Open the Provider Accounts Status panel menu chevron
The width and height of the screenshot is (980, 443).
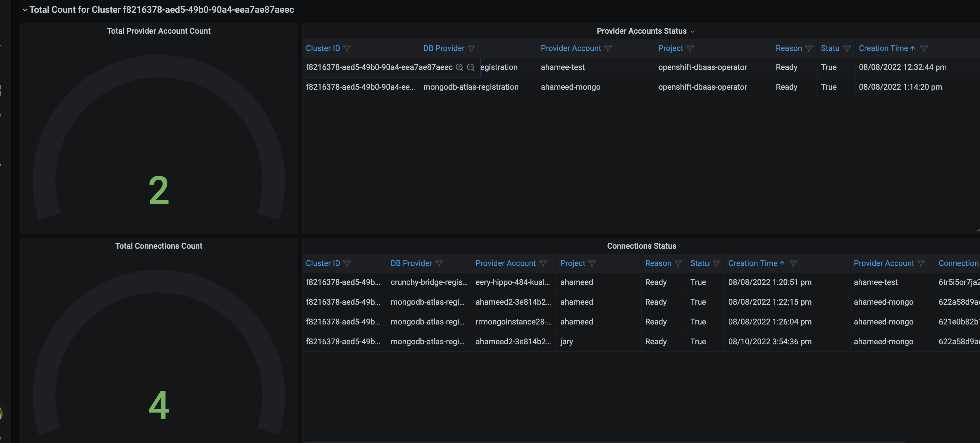tap(693, 31)
